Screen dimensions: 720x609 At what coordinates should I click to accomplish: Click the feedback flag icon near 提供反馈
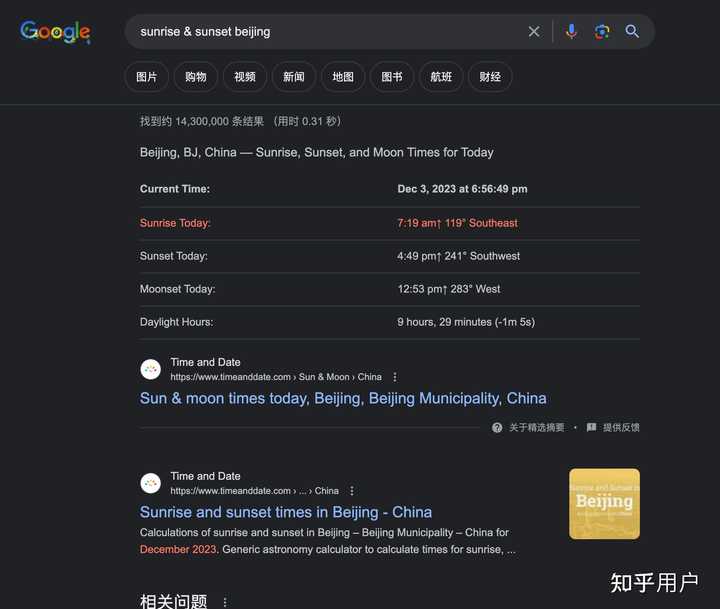click(x=591, y=428)
